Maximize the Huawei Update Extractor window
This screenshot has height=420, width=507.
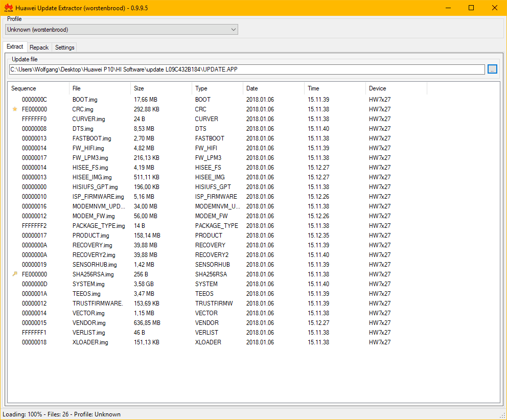pyautogui.click(x=471, y=8)
